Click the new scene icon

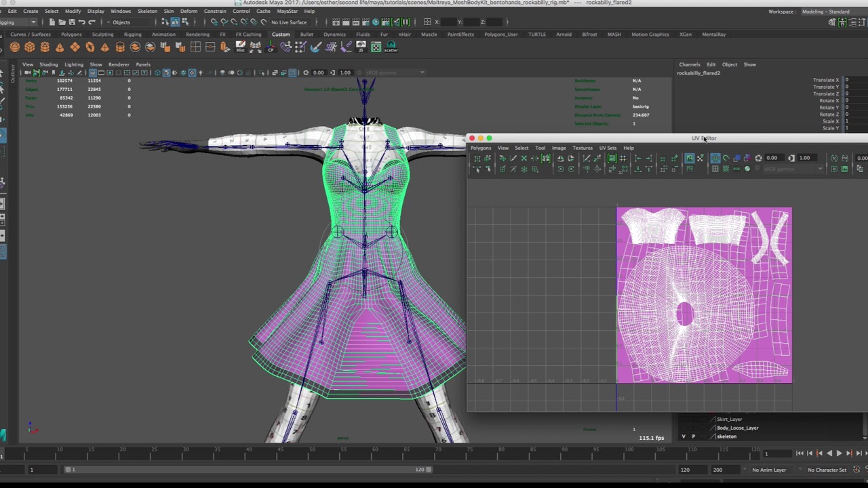coord(52,22)
